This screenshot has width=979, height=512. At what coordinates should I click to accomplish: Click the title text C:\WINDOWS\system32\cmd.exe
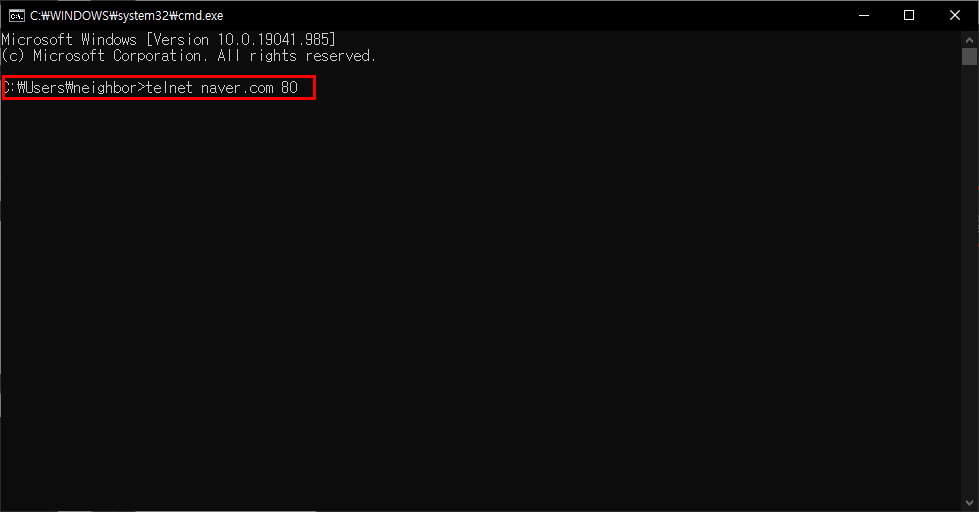pos(127,16)
